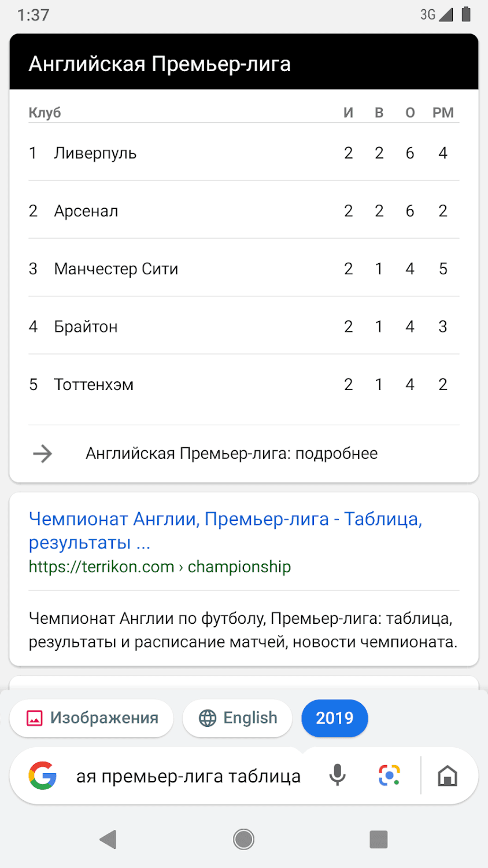488x868 pixels.
Task: Open the Ливерпуль club row
Action: point(95,153)
